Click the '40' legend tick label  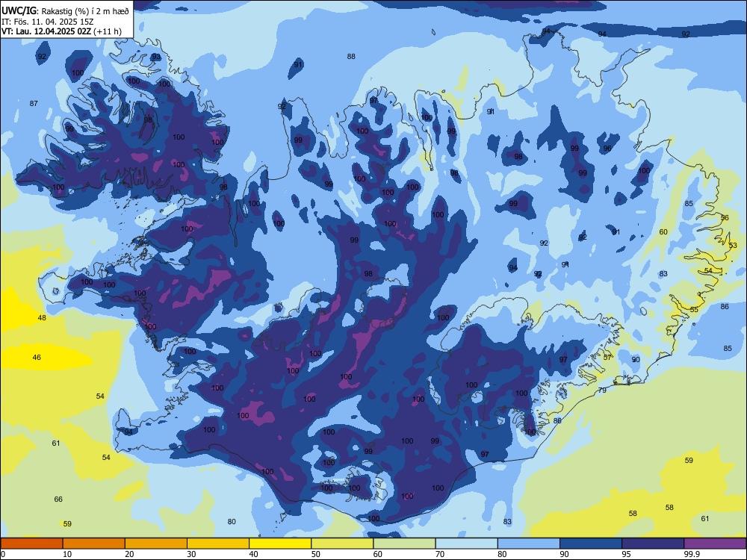pyautogui.click(x=254, y=554)
